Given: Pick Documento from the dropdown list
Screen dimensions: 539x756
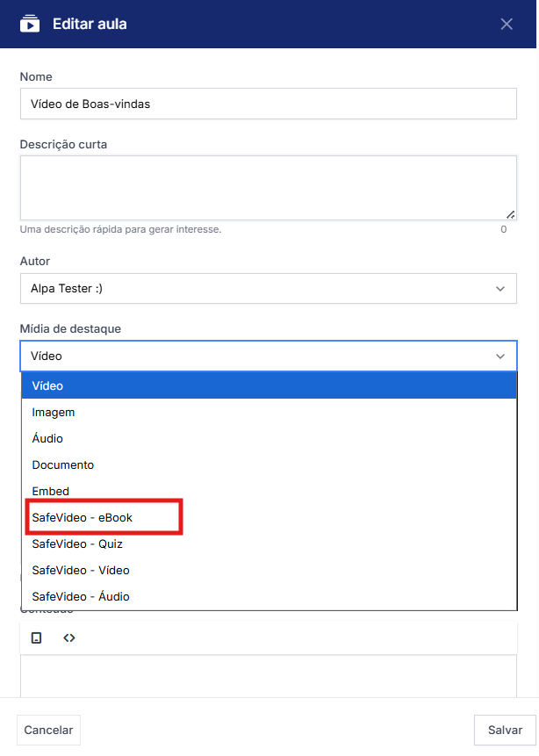Looking at the screenshot, I should 268,464.
